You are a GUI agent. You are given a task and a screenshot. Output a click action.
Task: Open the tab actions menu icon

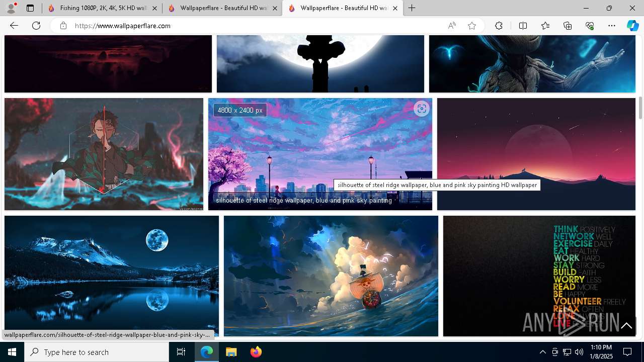[x=30, y=8]
